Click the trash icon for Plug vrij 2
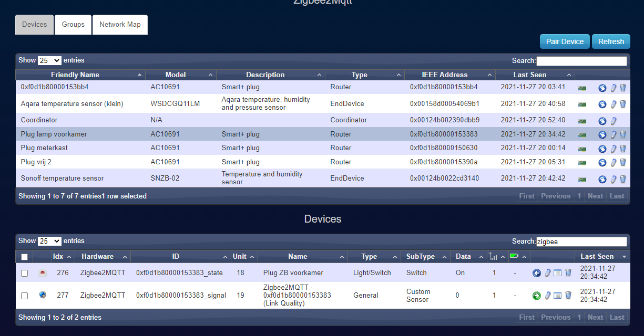Image resolution: width=644 pixels, height=336 pixels. [x=623, y=162]
